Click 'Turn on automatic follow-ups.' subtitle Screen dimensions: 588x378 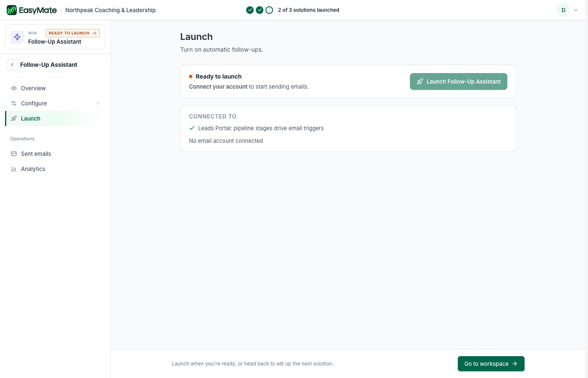pyautogui.click(x=222, y=50)
